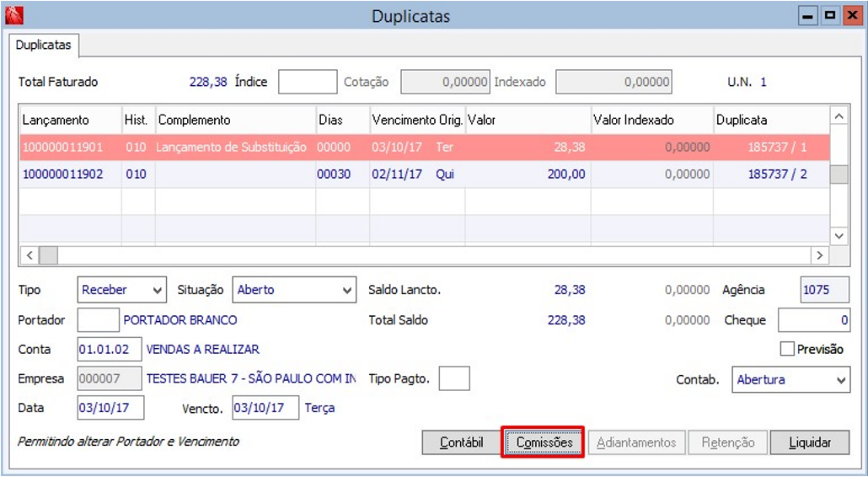
Task: Click the disabled Retenção button
Action: [728, 442]
